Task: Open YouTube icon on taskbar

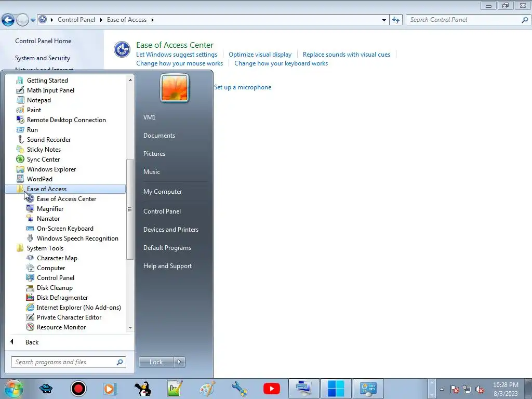Action: pos(271,389)
